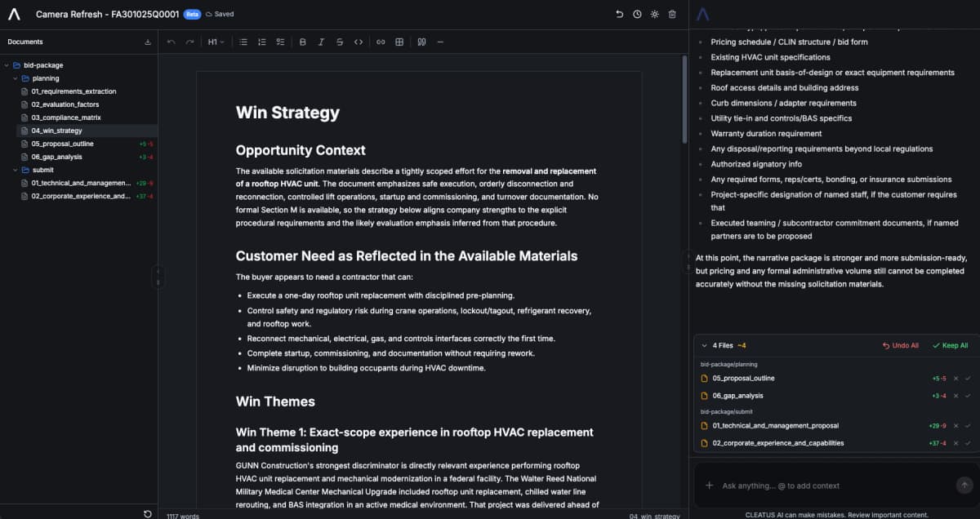
Task: Open document version history
Action: click(x=637, y=14)
